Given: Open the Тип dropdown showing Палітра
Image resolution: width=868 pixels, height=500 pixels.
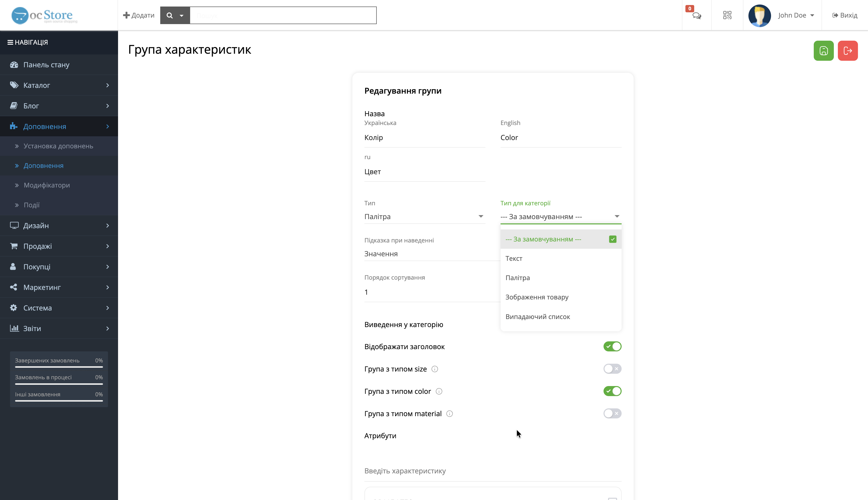Looking at the screenshot, I should [x=424, y=216].
